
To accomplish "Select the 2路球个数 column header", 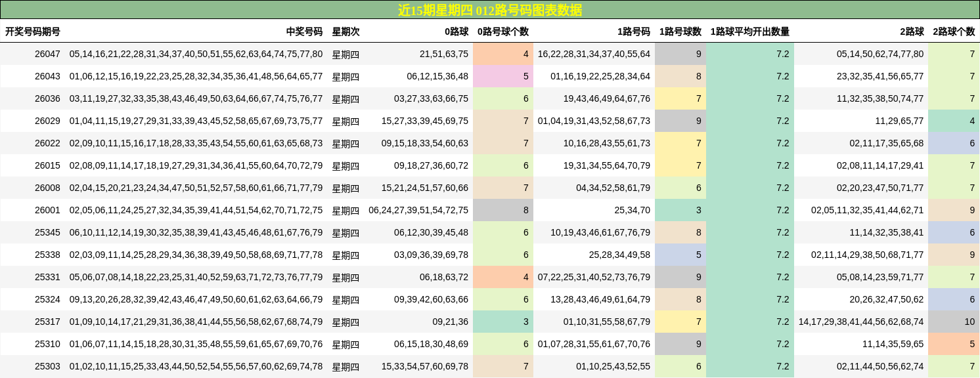I will coord(955,30).
